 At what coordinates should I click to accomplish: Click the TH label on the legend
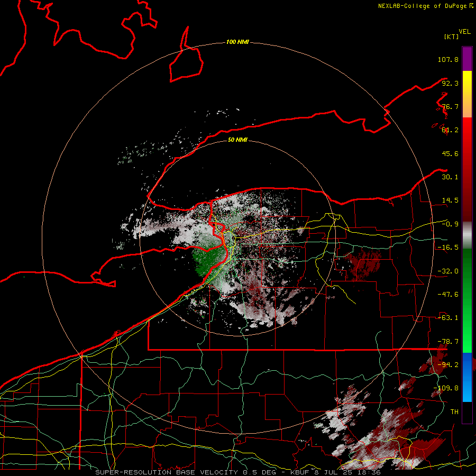click(454, 412)
